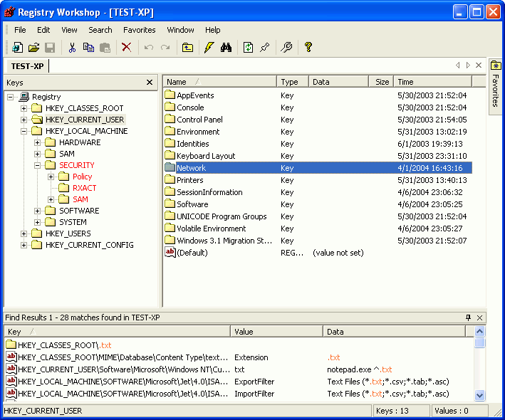Image resolution: width=505 pixels, height=420 pixels.
Task: Click the Undo arrow icon
Action: tap(148, 48)
